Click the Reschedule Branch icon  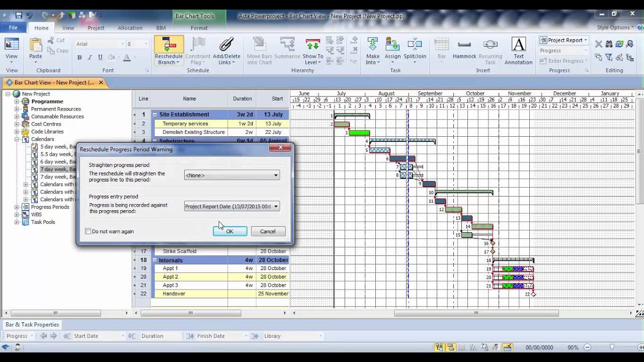(x=169, y=44)
